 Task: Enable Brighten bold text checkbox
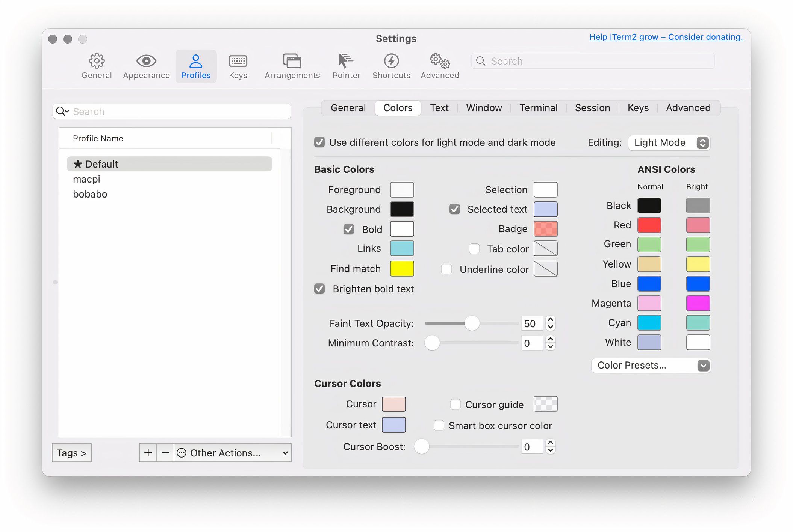click(318, 289)
